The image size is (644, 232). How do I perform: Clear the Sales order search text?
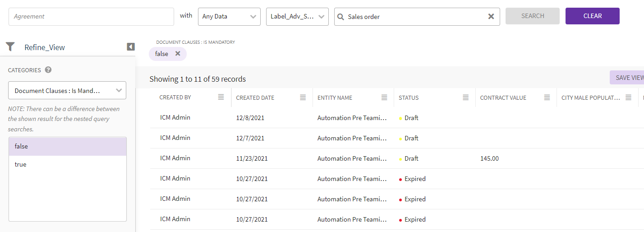(x=491, y=17)
